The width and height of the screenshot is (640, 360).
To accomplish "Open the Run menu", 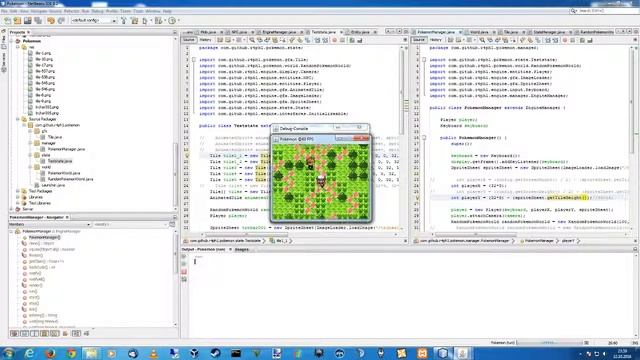I will click(x=85, y=11).
